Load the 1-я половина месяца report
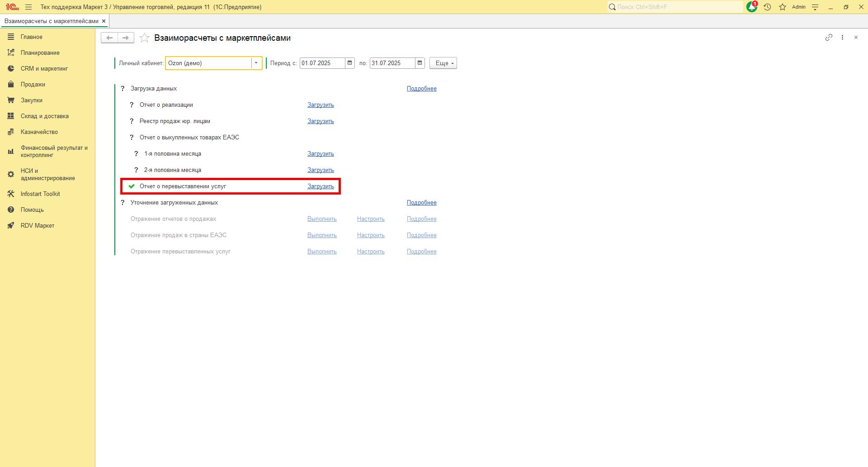This screenshot has height=467, width=868. 321,153
